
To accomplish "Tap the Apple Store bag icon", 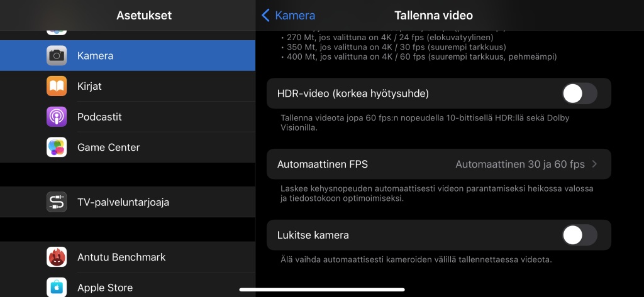I will click(57, 287).
